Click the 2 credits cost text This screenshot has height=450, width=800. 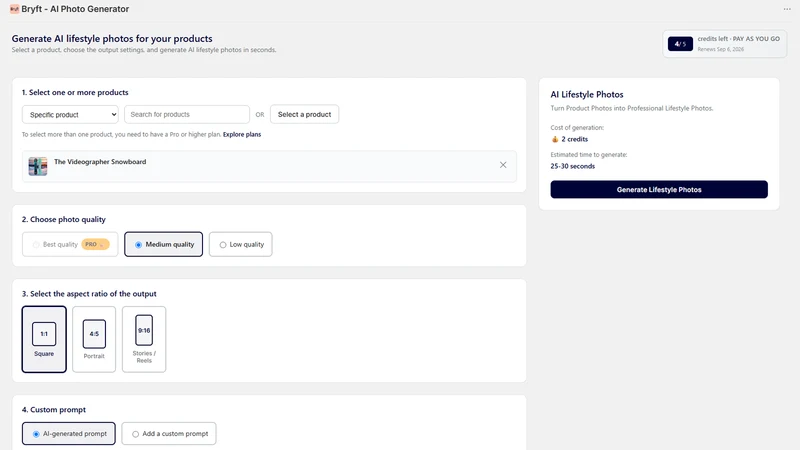[574, 139]
